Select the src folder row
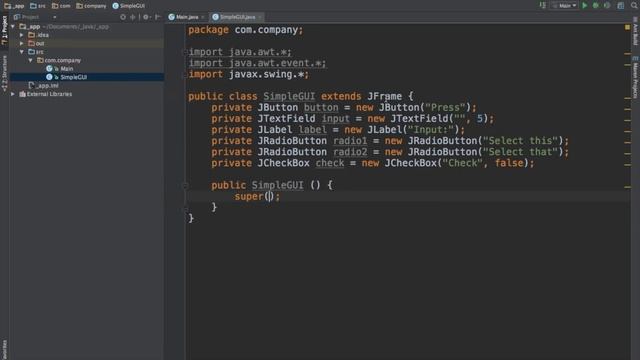This screenshot has width=640, height=360. pos(87,52)
